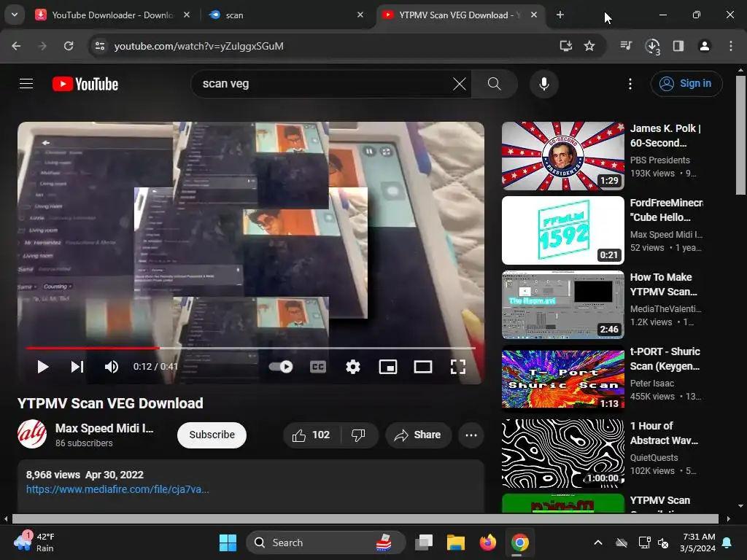This screenshot has height=560, width=747.
Task: Seek on the video progress bar
Action: tap(251, 348)
